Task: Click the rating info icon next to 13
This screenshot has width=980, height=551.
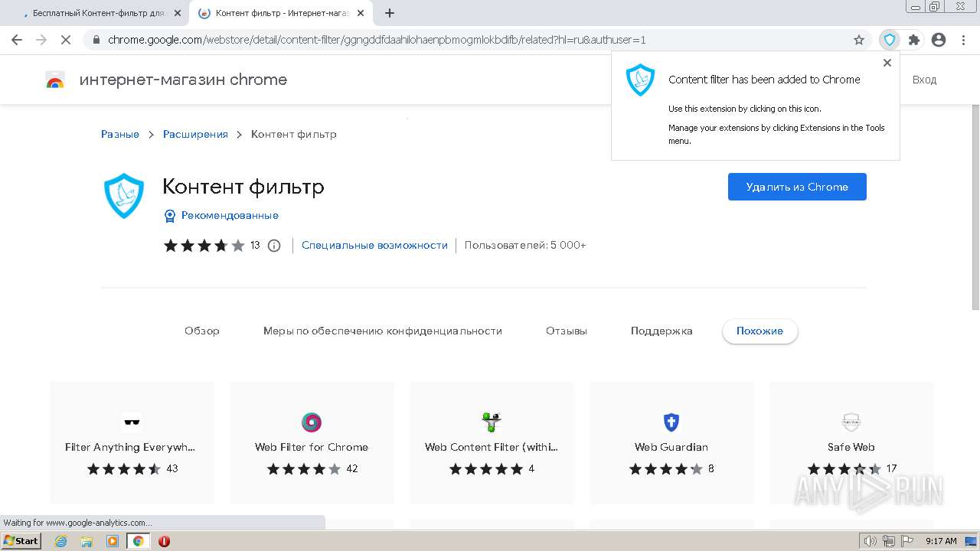Action: [x=274, y=246]
